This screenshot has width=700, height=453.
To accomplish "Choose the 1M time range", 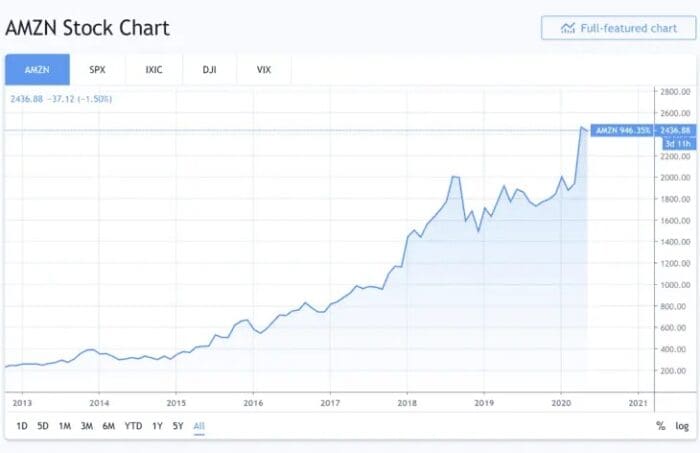I will point(64,426).
